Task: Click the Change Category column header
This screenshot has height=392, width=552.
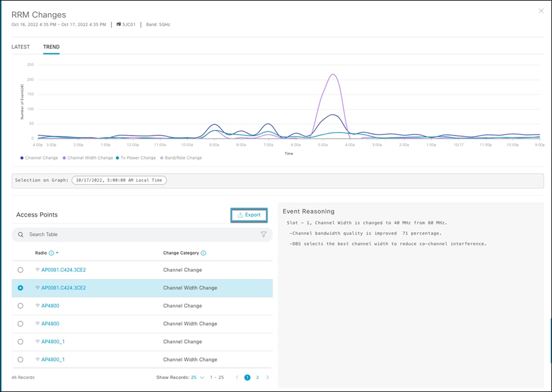Action: pyautogui.click(x=181, y=253)
